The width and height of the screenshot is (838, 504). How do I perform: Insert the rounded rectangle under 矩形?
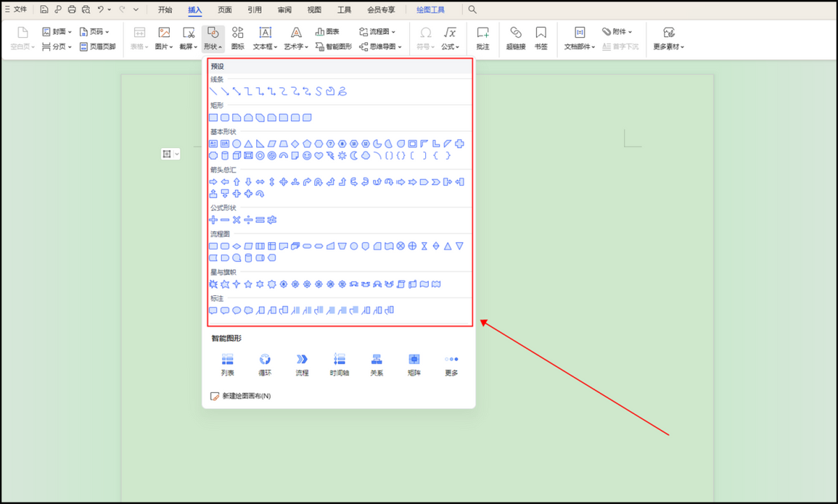coord(226,117)
